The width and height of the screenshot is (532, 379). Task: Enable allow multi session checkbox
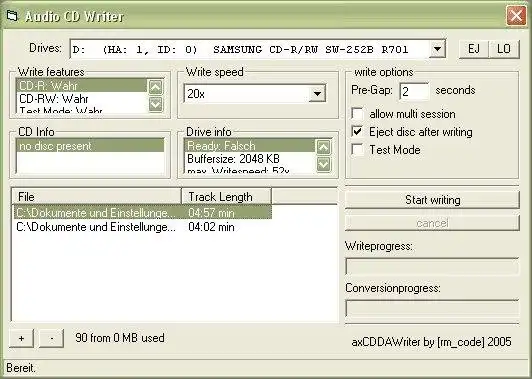click(x=358, y=114)
